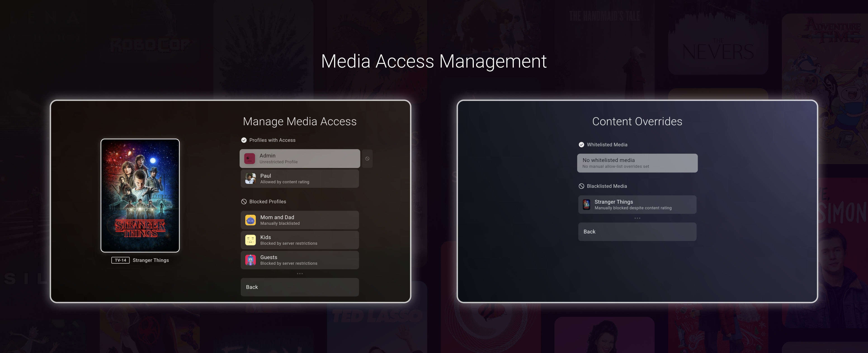
Task: Click the Content Overrides heading
Action: coord(637,122)
